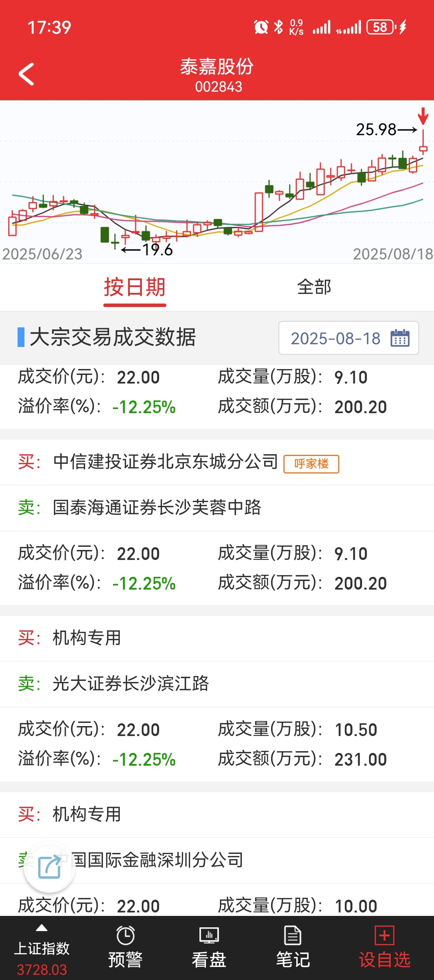434x980 pixels.
Task: Add stock via 设自选 plus icon
Action: tap(384, 935)
